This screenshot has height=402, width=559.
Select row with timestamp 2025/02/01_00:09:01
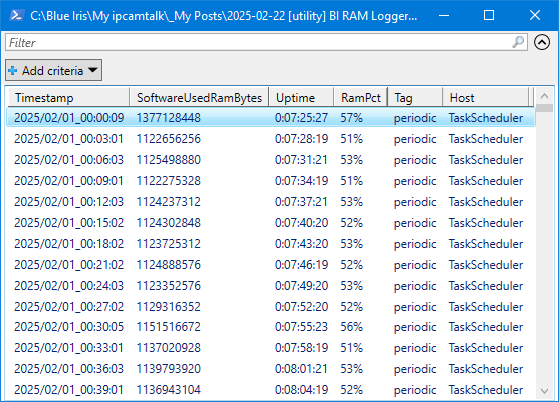pos(271,181)
